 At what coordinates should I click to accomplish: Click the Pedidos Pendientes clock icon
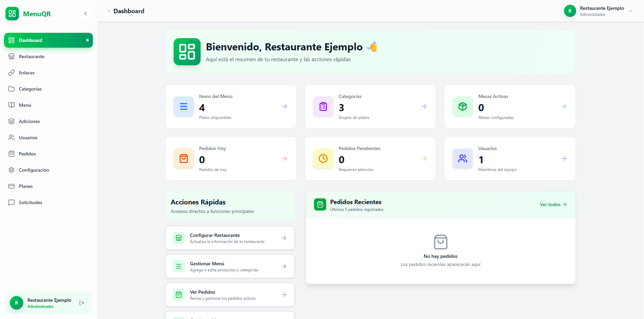323,158
